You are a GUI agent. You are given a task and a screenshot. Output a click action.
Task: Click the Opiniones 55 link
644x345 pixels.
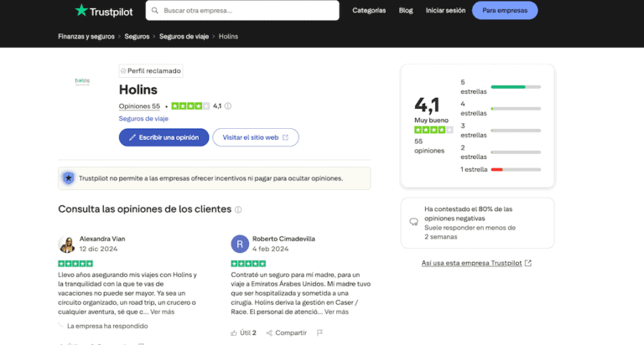click(x=139, y=106)
